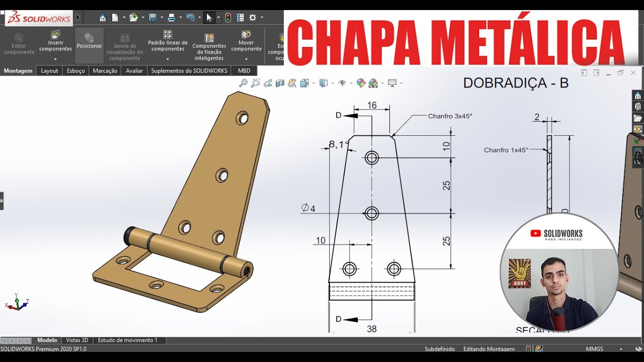The height and width of the screenshot is (362, 644).
Task: Expand the SOLIDWORKS menu flyout arrow
Action: 78,18
